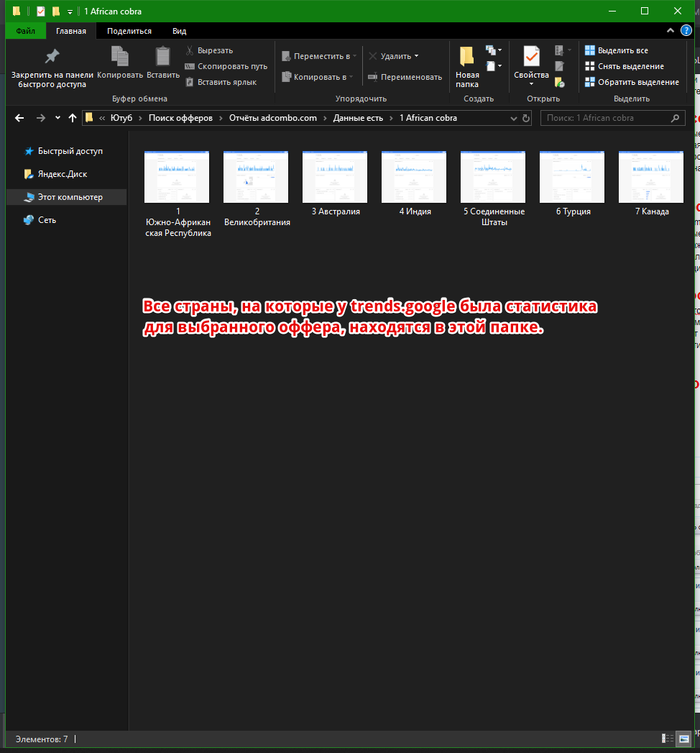Click the Edit icon in Открыть group
This screenshot has height=753, width=700.
(559, 66)
